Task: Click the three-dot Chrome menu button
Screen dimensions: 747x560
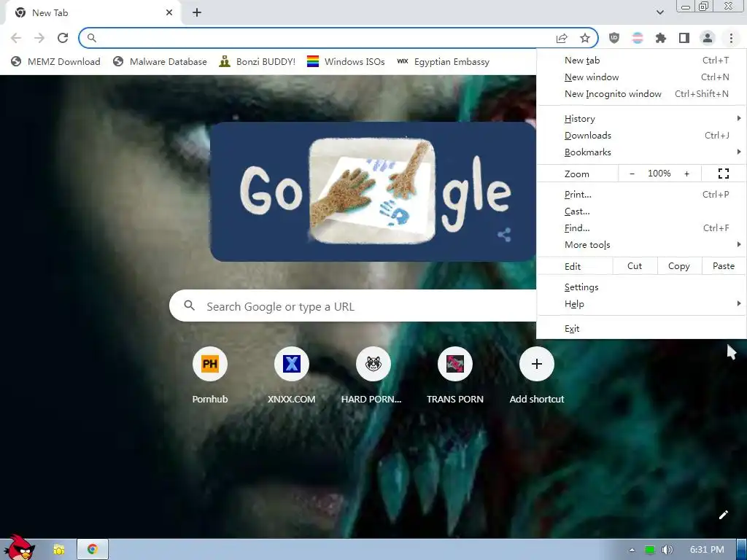Action: [731, 38]
